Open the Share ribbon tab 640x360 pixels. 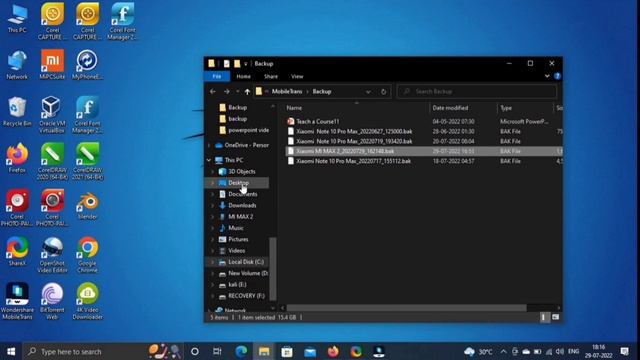(271, 76)
